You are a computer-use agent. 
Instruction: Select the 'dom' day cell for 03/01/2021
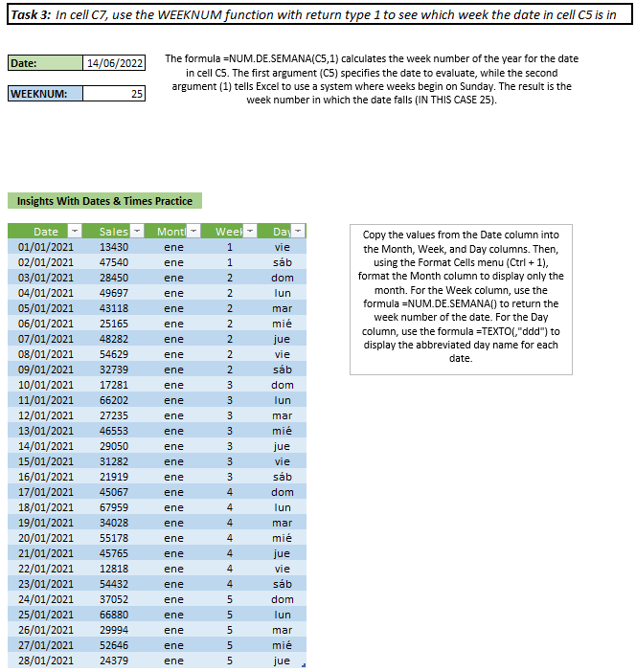pyautogui.click(x=283, y=278)
